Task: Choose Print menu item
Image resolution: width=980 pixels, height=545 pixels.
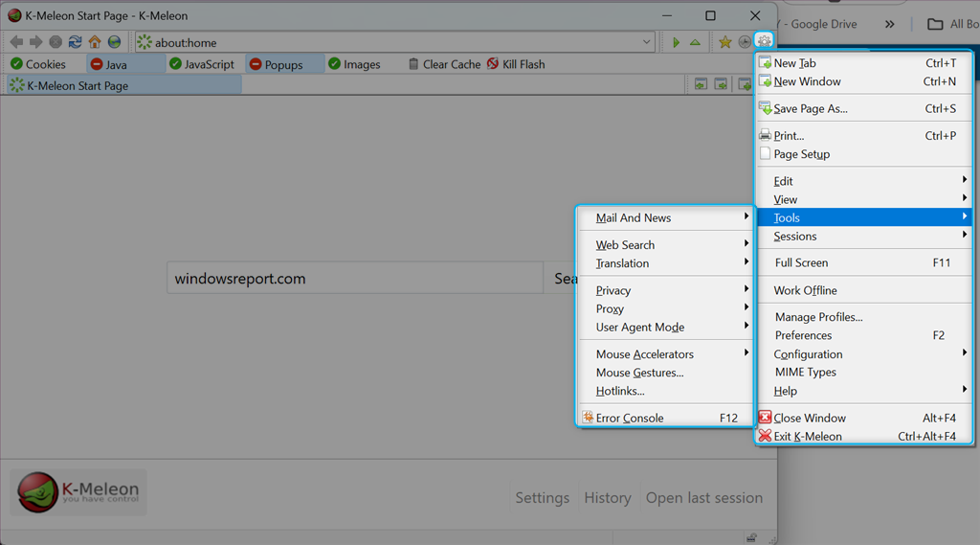Action: coord(865,135)
